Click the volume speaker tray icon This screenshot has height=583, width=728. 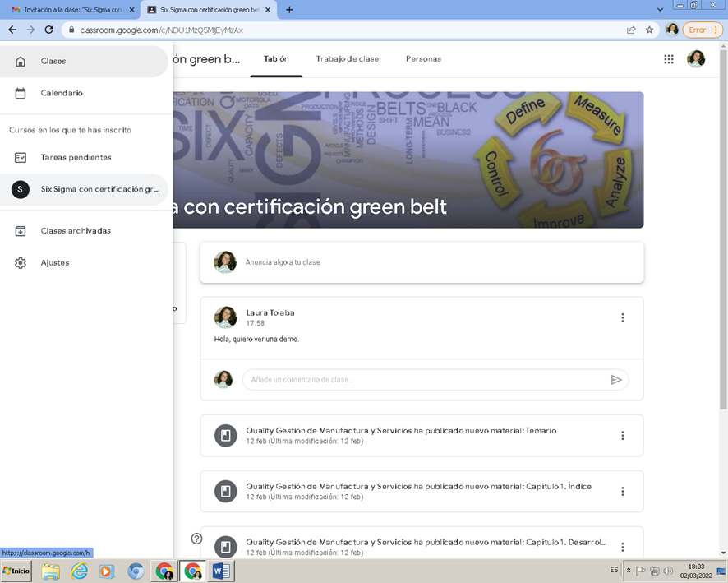(668, 571)
